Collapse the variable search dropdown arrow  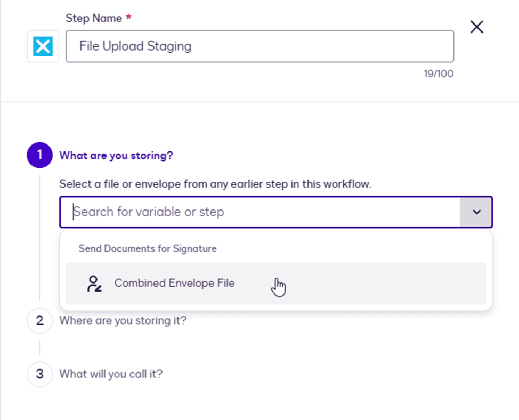point(476,212)
